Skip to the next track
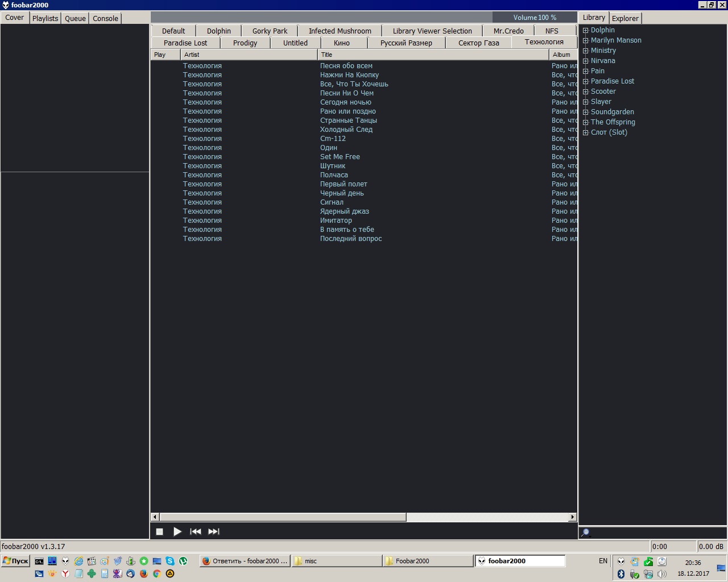Image resolution: width=728 pixels, height=582 pixels. 214,531
